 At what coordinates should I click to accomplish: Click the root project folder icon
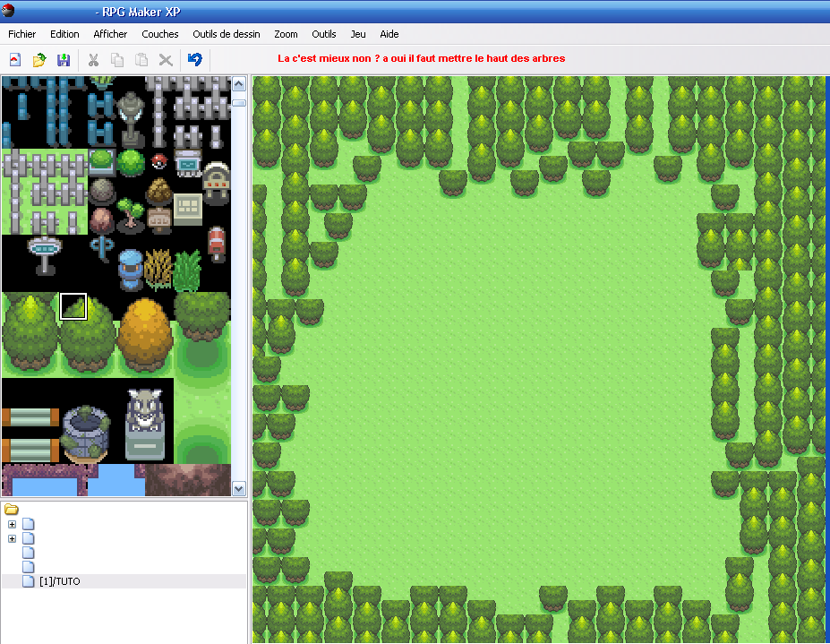(12, 510)
